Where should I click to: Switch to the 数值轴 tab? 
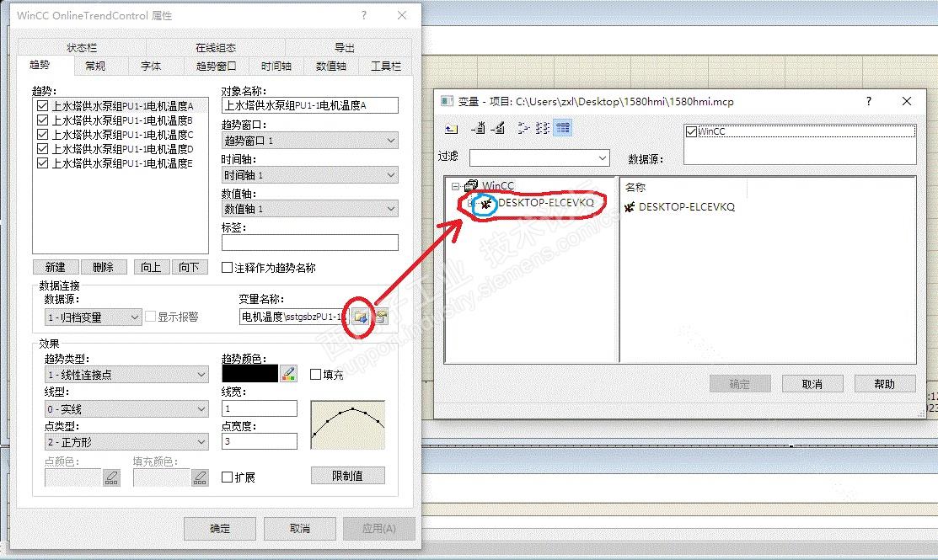(x=331, y=66)
